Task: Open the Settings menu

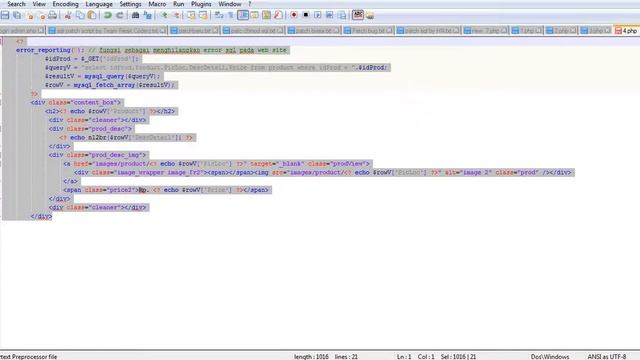Action: click(130, 4)
